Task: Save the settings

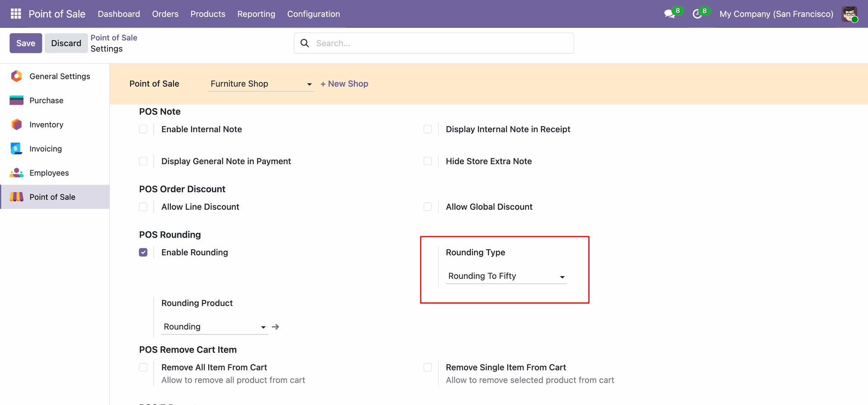Action: 26,43
